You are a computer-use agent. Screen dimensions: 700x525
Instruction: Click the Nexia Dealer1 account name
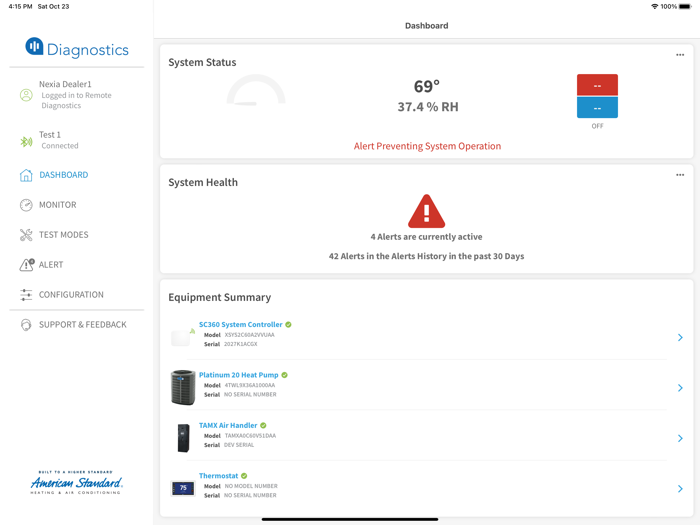(65, 84)
